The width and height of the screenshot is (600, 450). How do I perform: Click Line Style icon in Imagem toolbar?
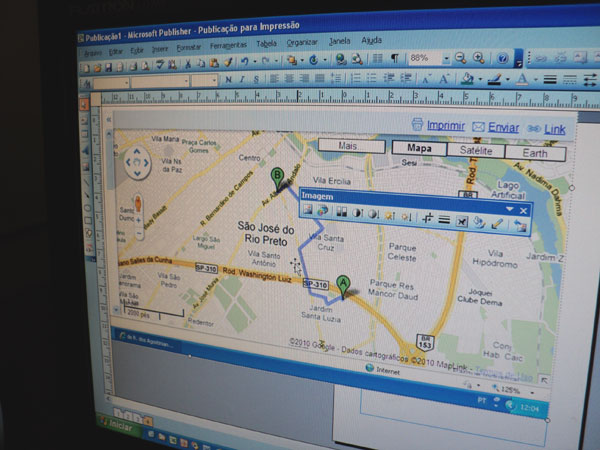[x=444, y=220]
